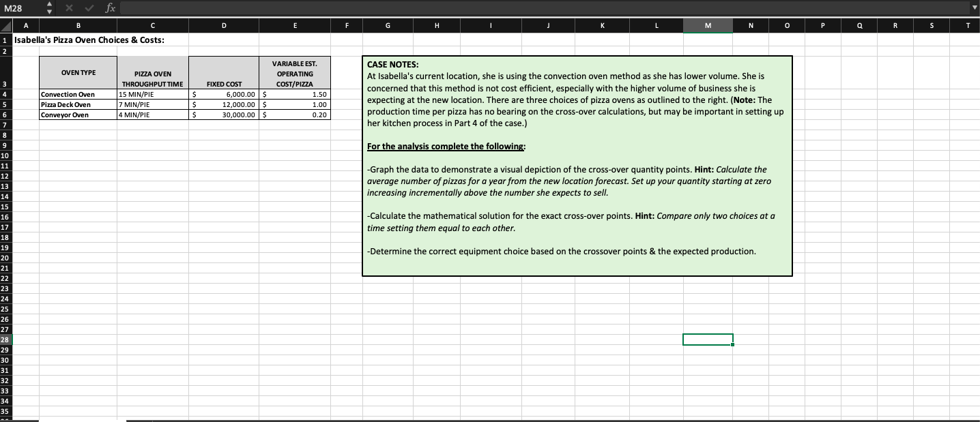Image resolution: width=980 pixels, height=422 pixels.
Task: Select row header 33
Action: point(6,391)
